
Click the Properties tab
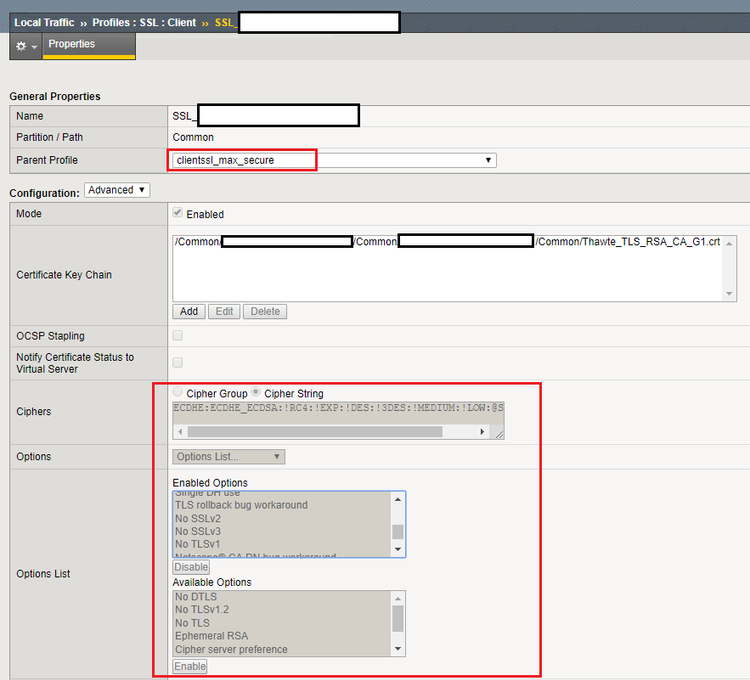coord(72,45)
